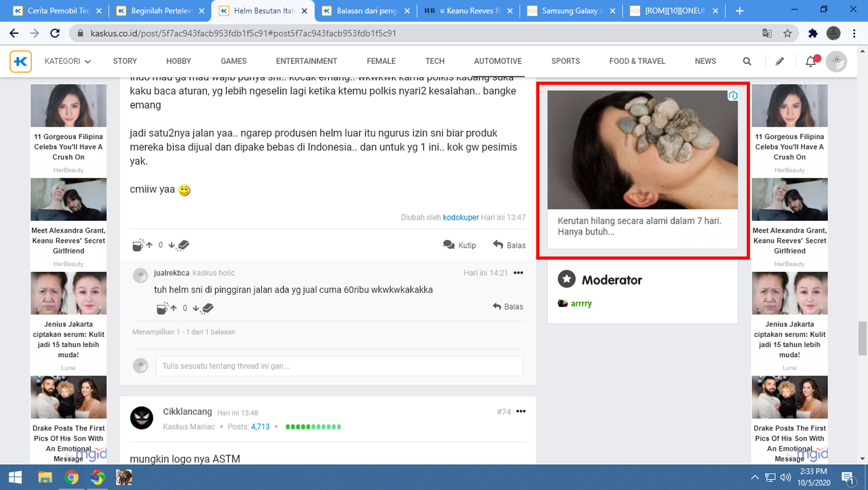The width and height of the screenshot is (868, 490).
Task: Switch to the Cerita Pemobil tab
Action: [58, 11]
